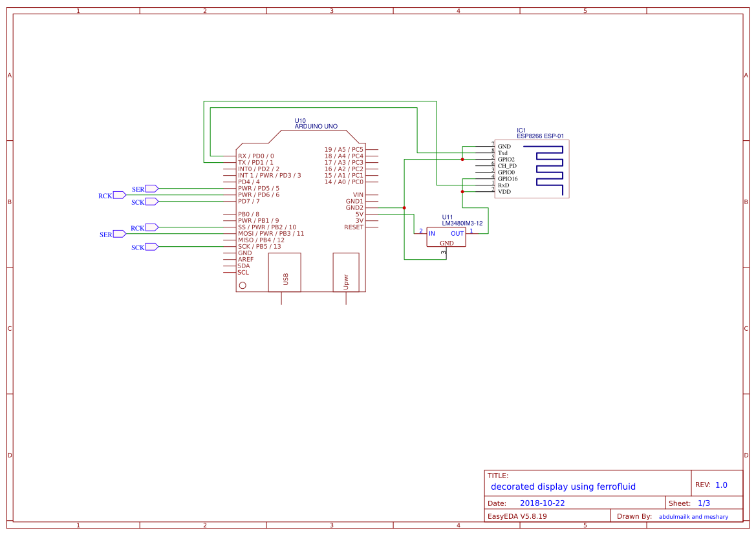Click the junction dot on the 5V wire

(x=404, y=207)
